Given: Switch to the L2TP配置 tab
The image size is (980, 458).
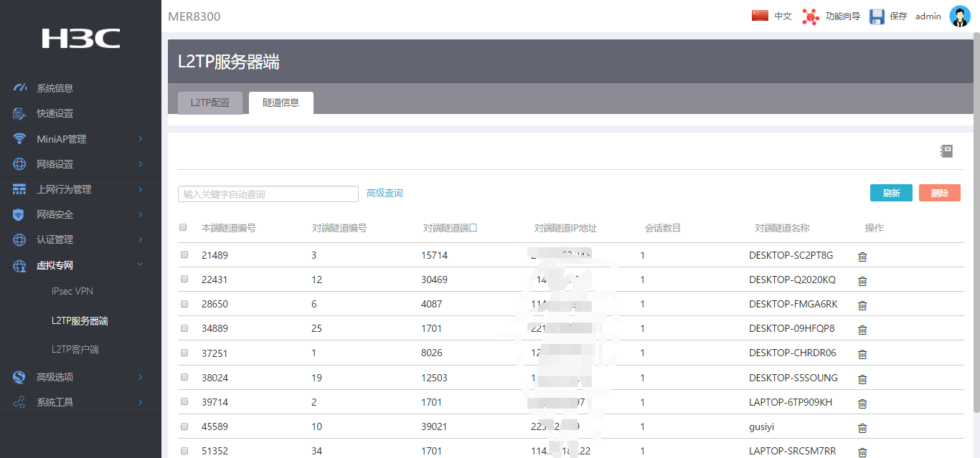Looking at the screenshot, I should [210, 102].
